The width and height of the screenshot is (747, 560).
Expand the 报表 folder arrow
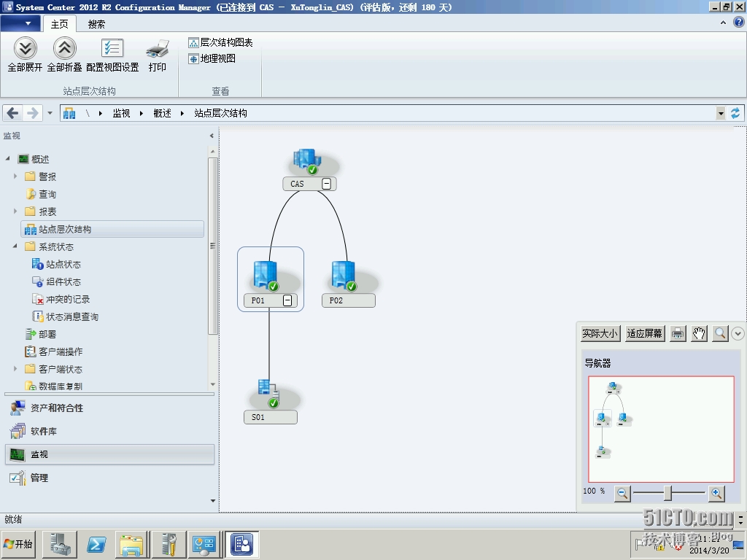click(x=15, y=211)
